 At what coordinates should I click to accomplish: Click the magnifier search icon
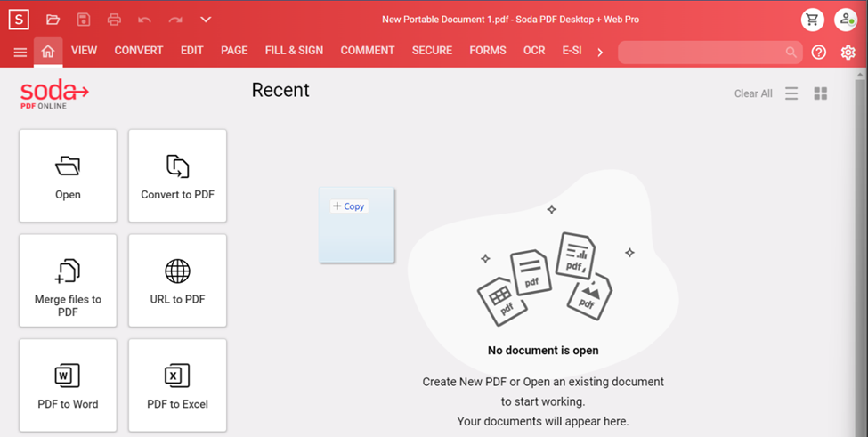click(791, 52)
